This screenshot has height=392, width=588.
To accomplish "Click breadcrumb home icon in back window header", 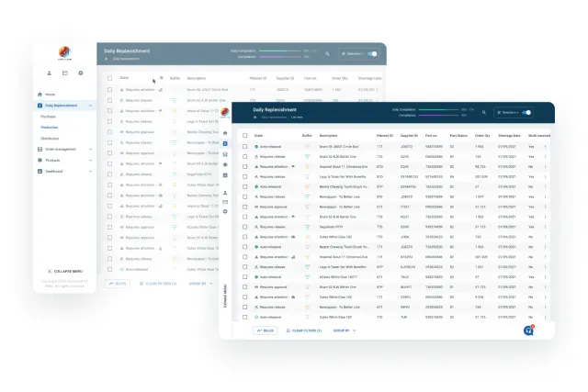I will (x=107, y=59).
